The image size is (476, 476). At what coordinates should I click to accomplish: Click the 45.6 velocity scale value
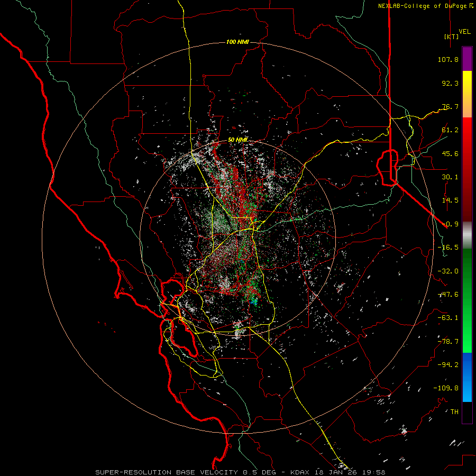450,153
